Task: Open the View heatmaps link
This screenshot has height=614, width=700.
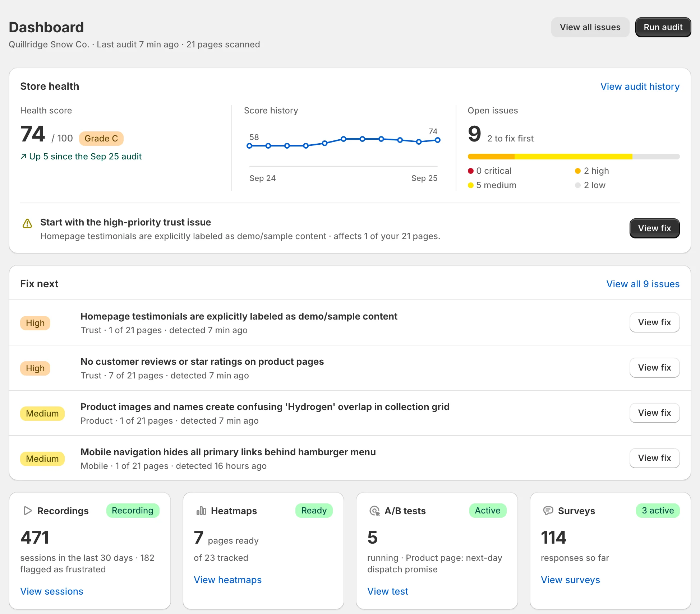Action: 227,580
